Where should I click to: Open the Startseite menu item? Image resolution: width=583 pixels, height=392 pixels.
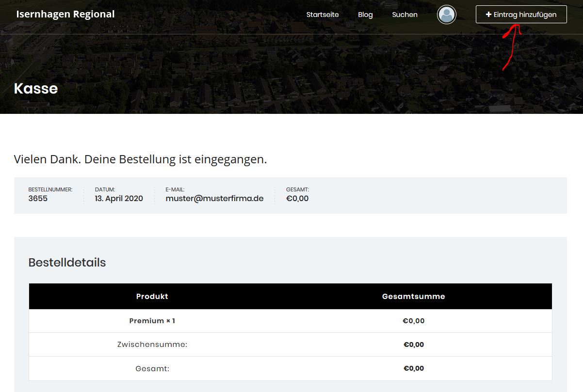[x=323, y=15]
